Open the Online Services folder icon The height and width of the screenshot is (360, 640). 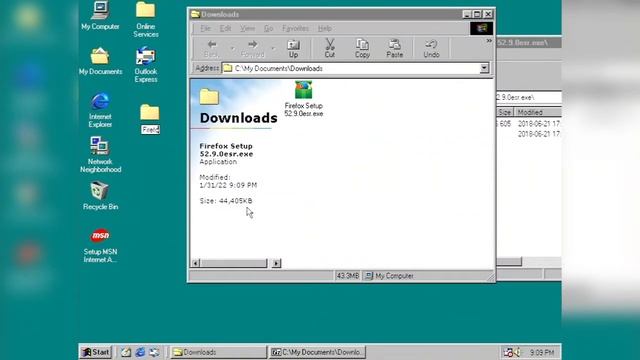tap(146, 19)
